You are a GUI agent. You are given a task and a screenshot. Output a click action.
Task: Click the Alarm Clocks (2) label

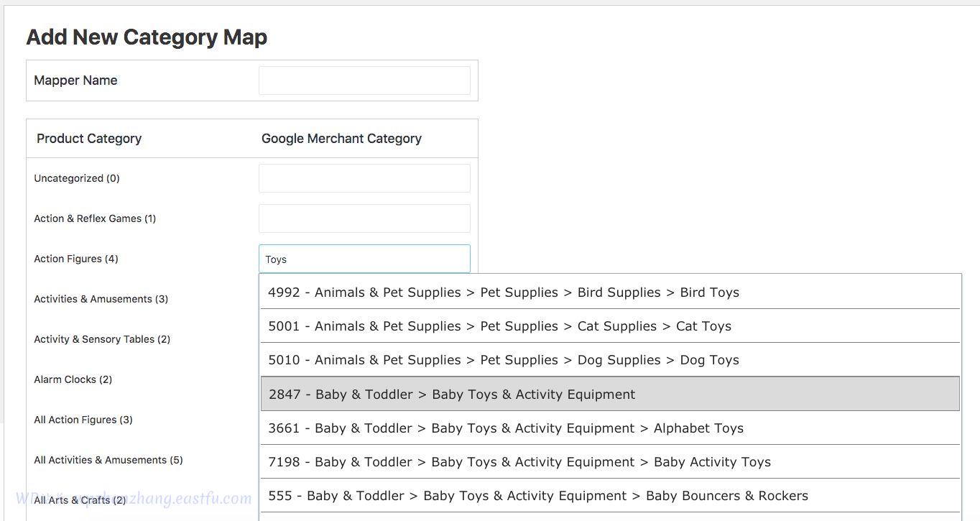pos(73,379)
